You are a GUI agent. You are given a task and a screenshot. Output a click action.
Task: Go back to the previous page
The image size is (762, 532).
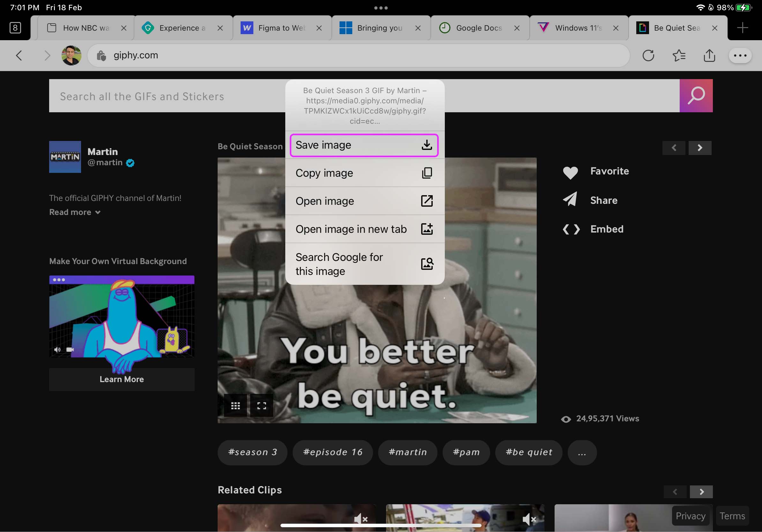pos(19,55)
